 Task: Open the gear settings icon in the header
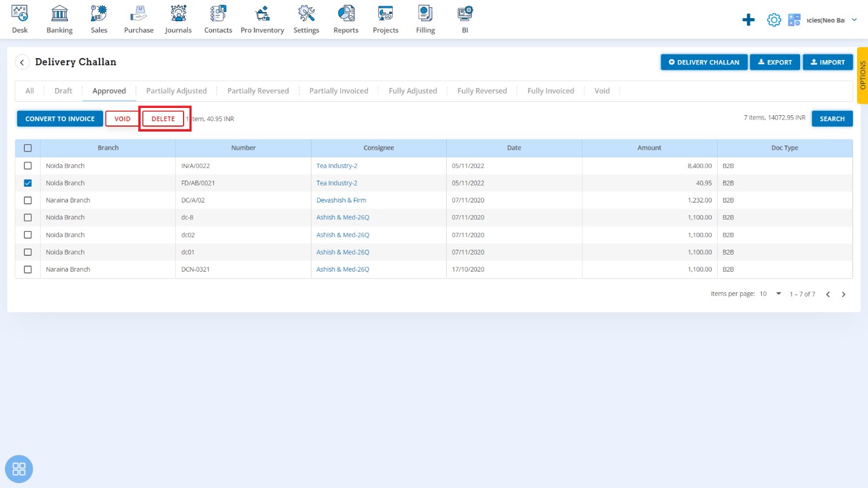coord(774,20)
